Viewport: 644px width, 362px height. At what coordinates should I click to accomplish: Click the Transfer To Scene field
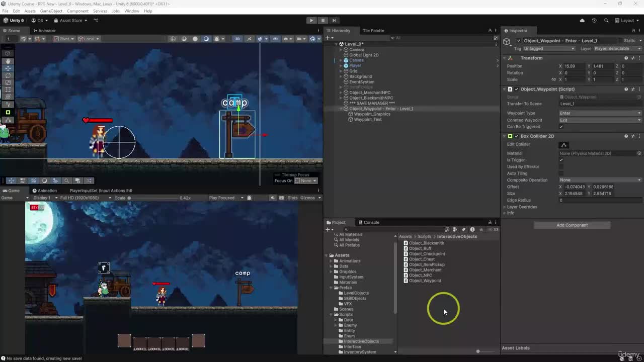click(601, 104)
